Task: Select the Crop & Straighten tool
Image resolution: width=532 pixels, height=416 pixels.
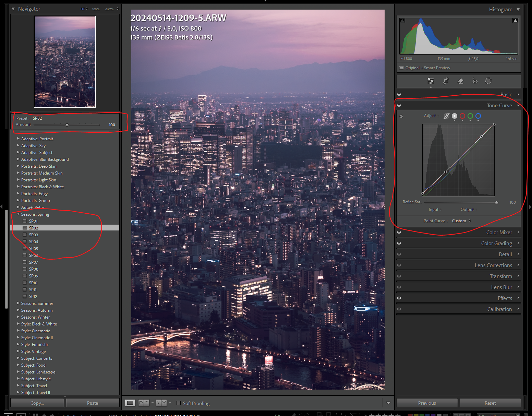Action: (446, 81)
